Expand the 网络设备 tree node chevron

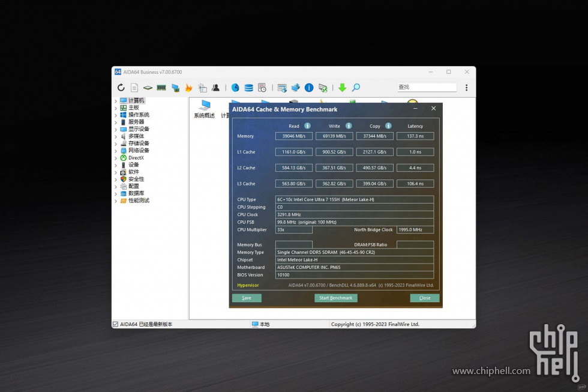[115, 151]
